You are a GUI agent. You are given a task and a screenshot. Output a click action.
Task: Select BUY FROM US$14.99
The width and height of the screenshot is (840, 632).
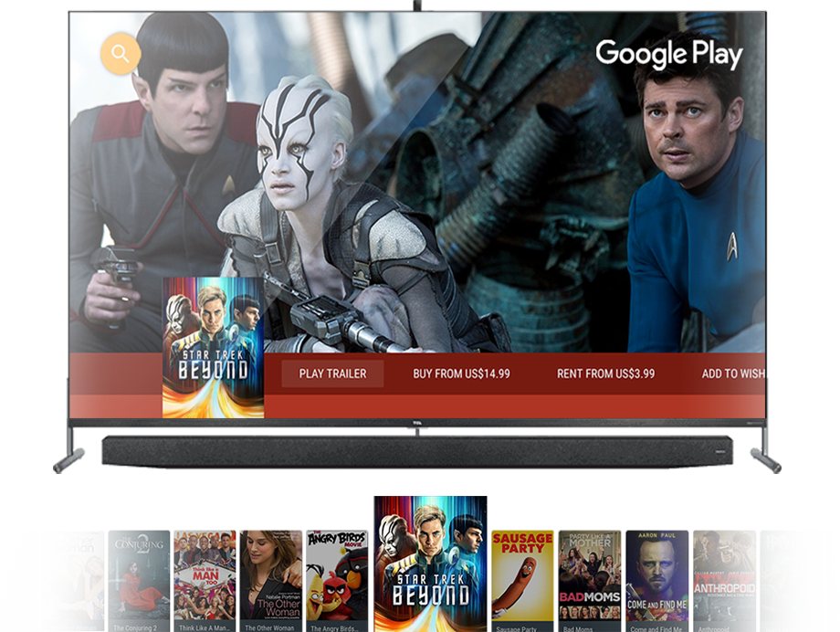(x=461, y=374)
